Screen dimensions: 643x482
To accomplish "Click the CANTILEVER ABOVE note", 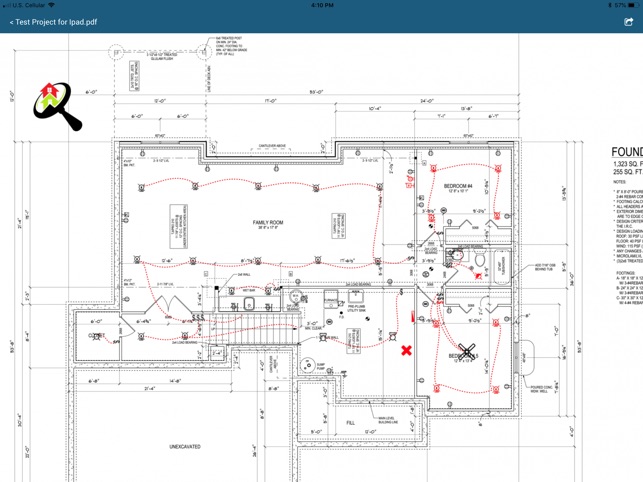I will pyautogui.click(x=272, y=146).
